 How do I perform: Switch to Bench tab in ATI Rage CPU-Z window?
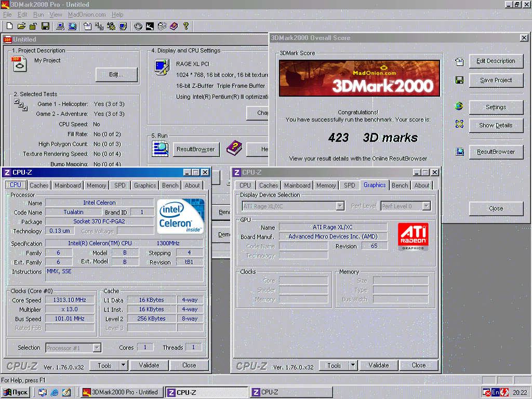[400, 185]
